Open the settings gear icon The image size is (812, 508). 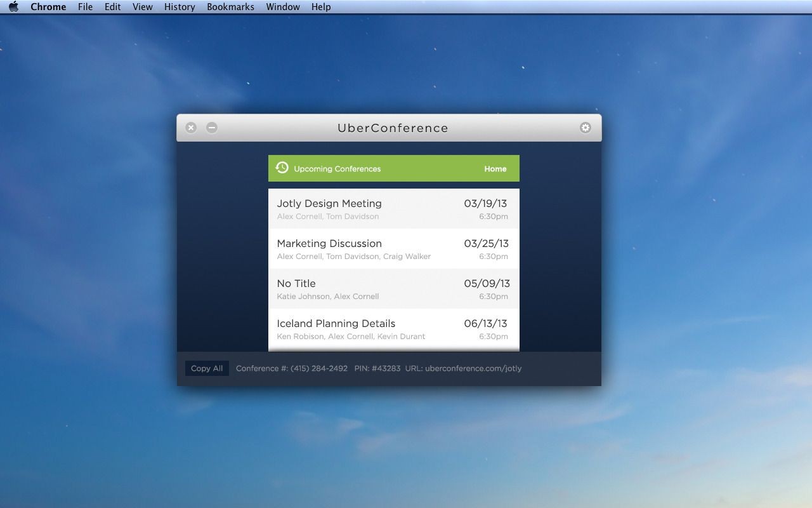pyautogui.click(x=585, y=128)
